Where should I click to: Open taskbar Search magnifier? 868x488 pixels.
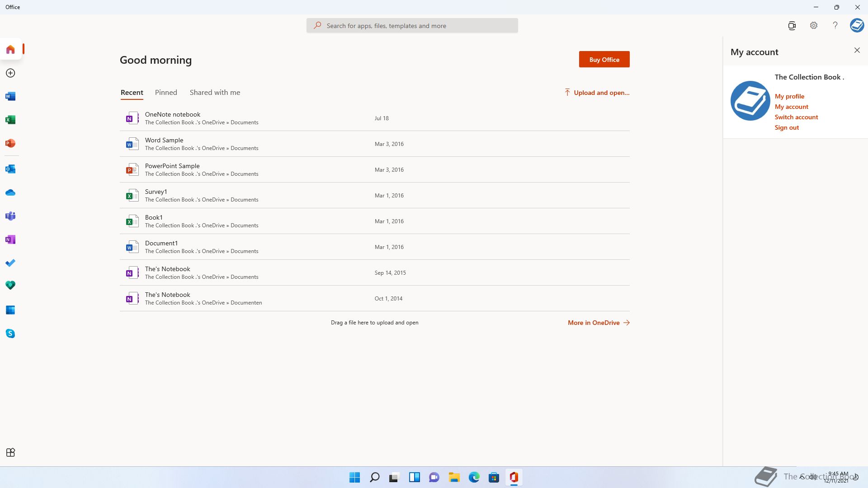374,477
